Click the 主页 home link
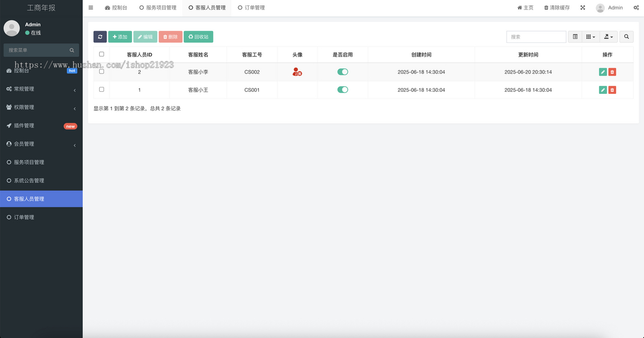This screenshot has height=338, width=644. pos(525,8)
